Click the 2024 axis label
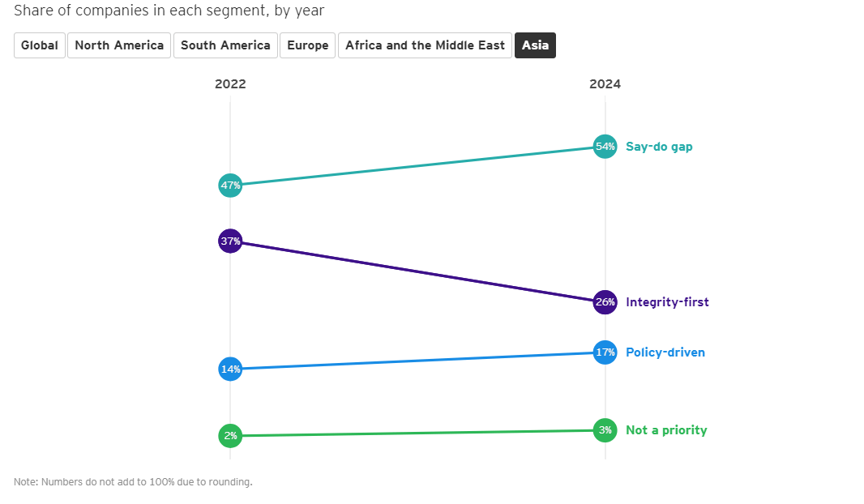Image resolution: width=864 pixels, height=504 pixels. (605, 83)
